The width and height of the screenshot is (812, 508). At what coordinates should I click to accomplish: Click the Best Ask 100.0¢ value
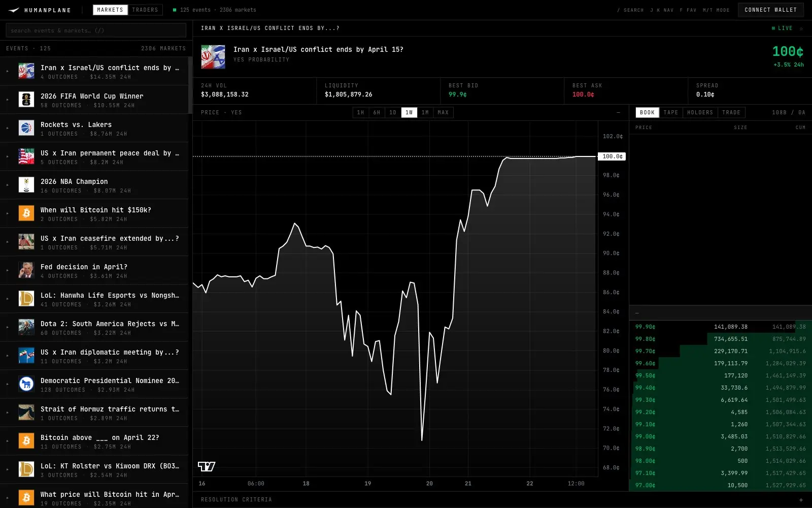(583, 94)
